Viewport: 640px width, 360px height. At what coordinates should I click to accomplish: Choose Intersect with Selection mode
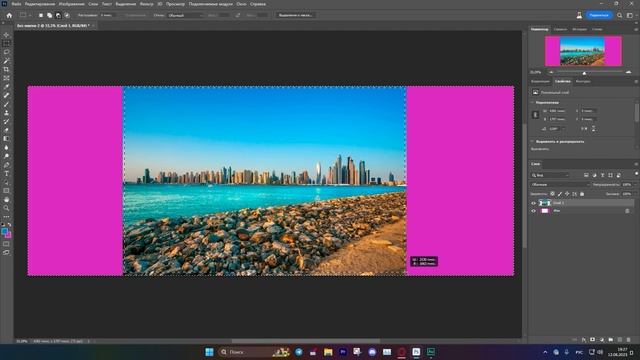point(67,15)
